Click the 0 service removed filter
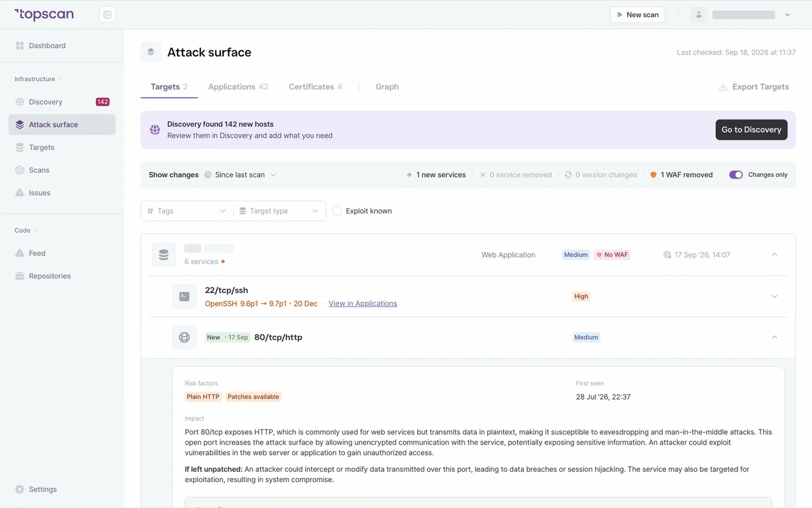 pos(515,175)
